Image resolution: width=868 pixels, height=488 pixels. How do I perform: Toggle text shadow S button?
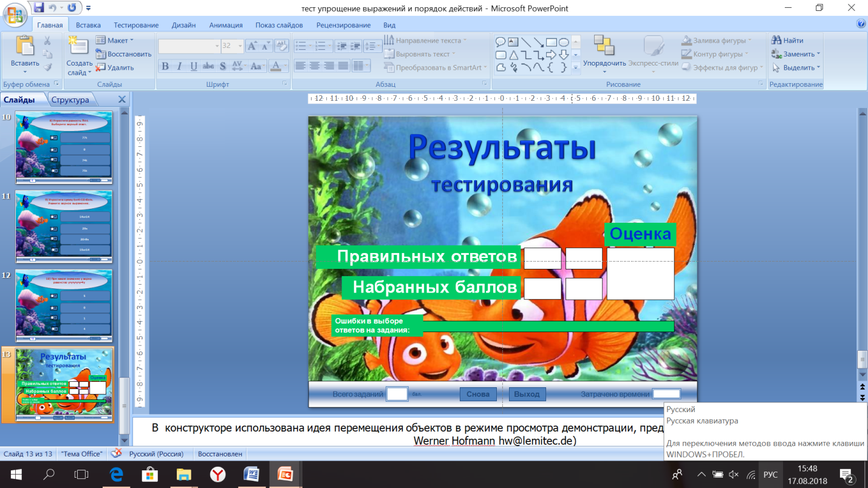(x=223, y=66)
